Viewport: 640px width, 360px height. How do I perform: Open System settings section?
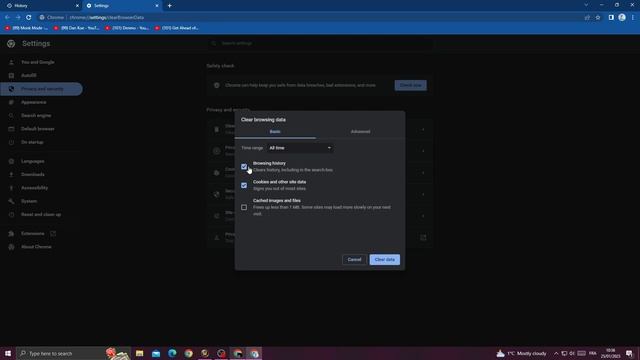pyautogui.click(x=29, y=201)
